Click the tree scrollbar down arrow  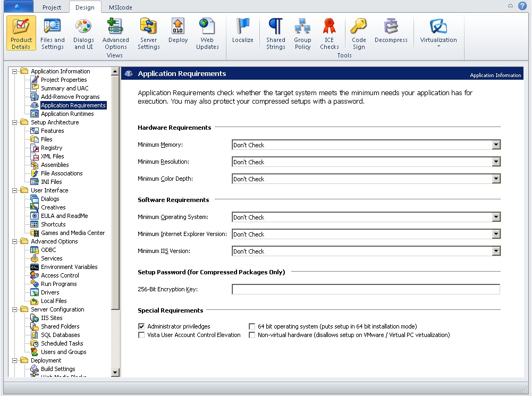coord(115,373)
